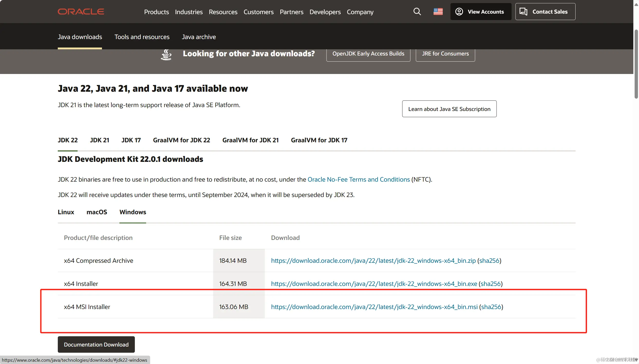Select GraalVM for JDK 17 tab

click(x=319, y=140)
